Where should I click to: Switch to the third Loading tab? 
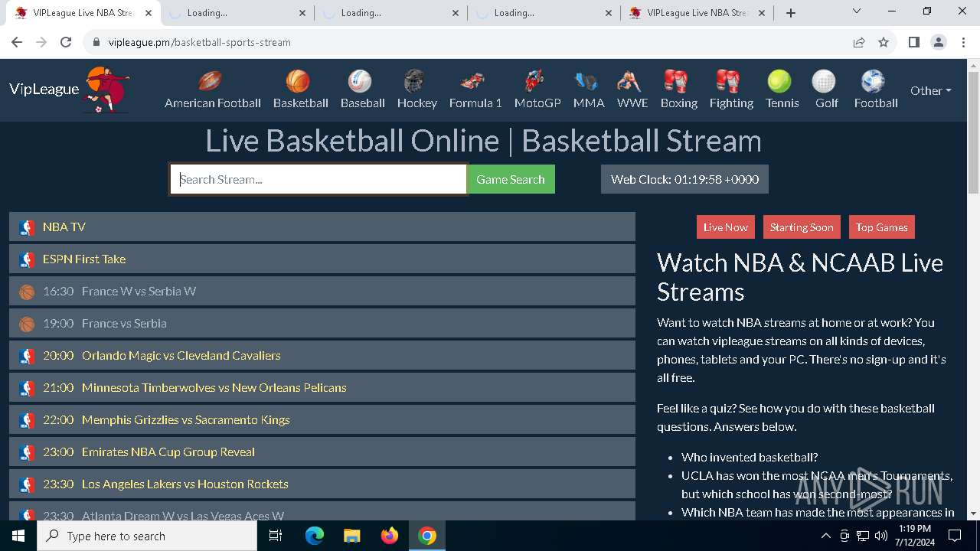click(x=390, y=13)
